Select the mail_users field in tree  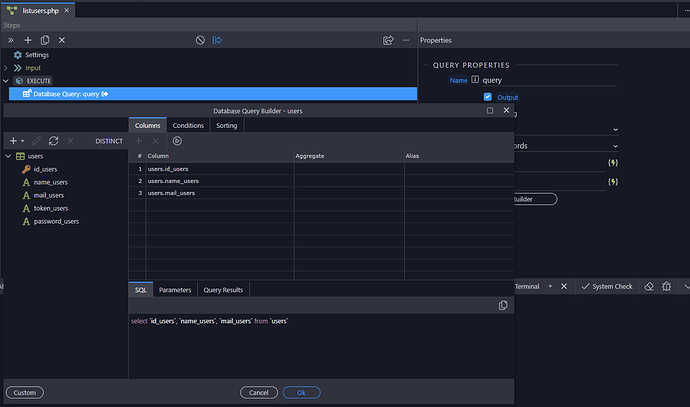[48, 195]
